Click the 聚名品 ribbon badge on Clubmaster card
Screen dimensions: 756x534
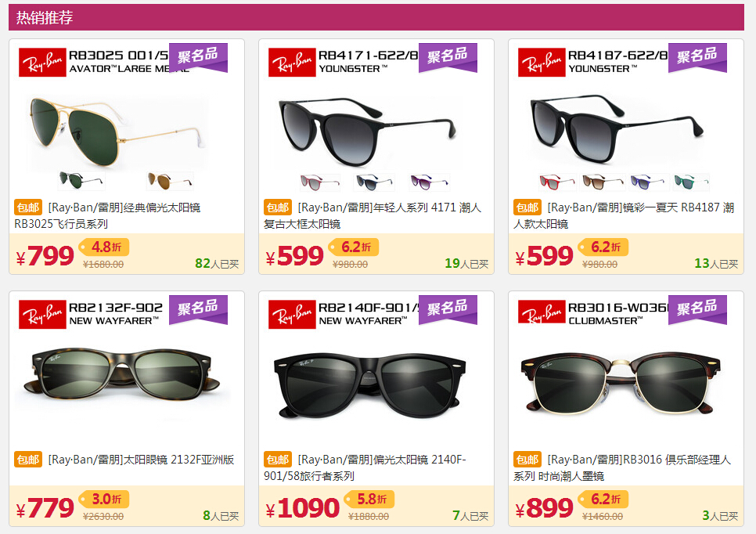coord(697,310)
